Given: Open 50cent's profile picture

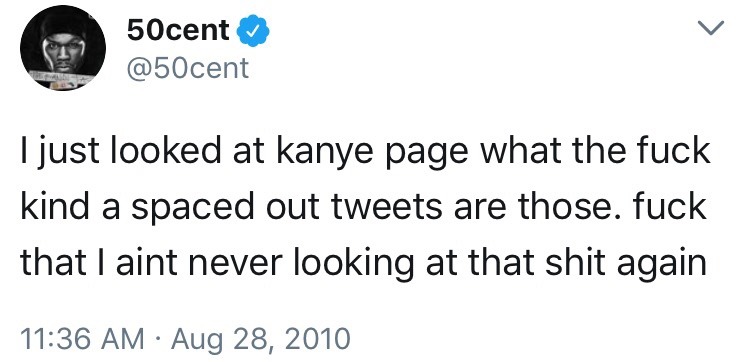Looking at the screenshot, I should pyautogui.click(x=63, y=47).
